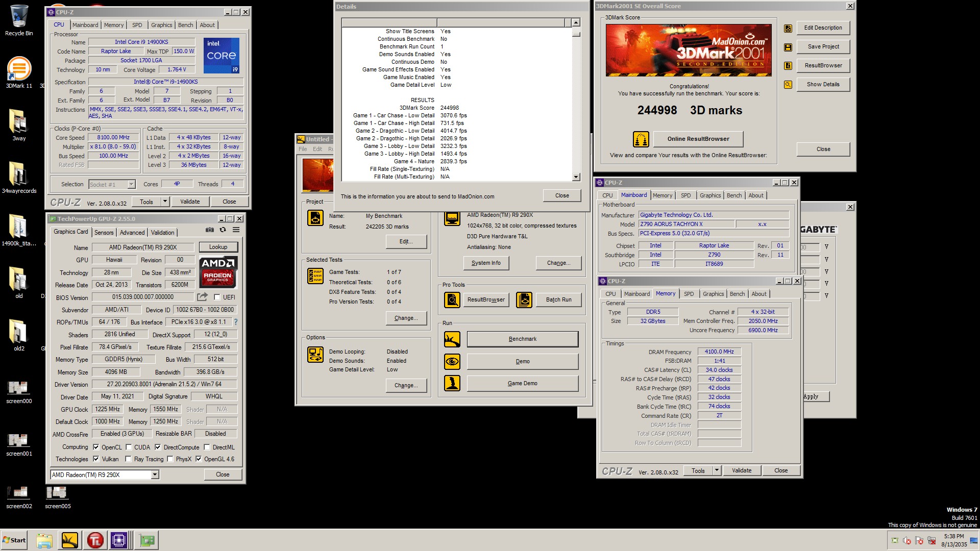
Task: Open the Recycle Bin desktop icon
Action: click(x=19, y=20)
